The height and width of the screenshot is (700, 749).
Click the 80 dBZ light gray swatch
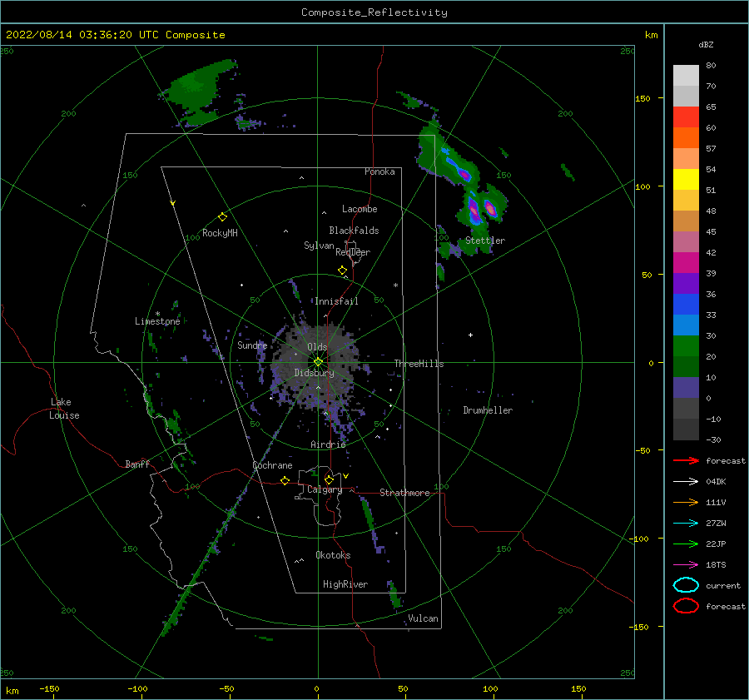[x=686, y=75]
